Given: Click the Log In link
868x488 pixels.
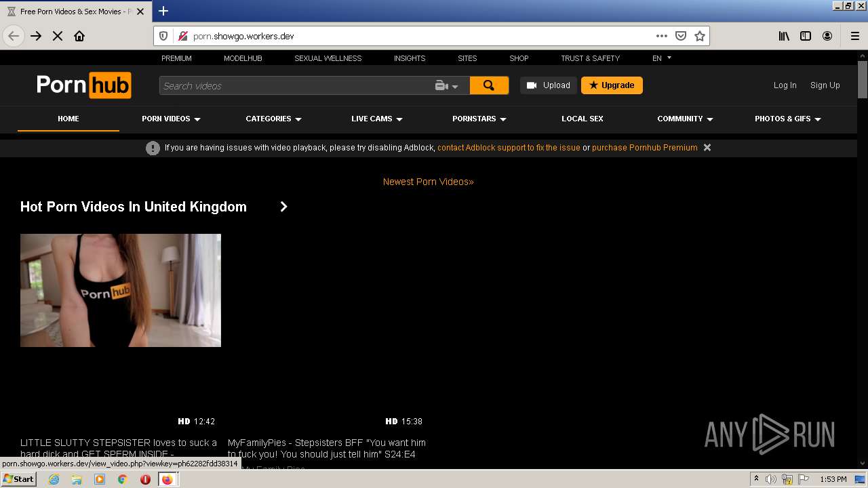Looking at the screenshot, I should coord(785,85).
